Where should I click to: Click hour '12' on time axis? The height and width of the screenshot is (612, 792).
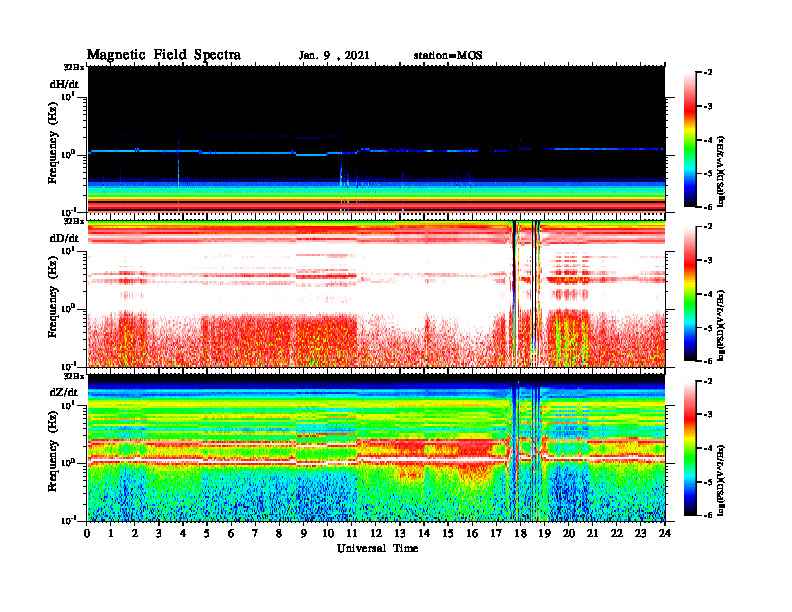(x=376, y=533)
